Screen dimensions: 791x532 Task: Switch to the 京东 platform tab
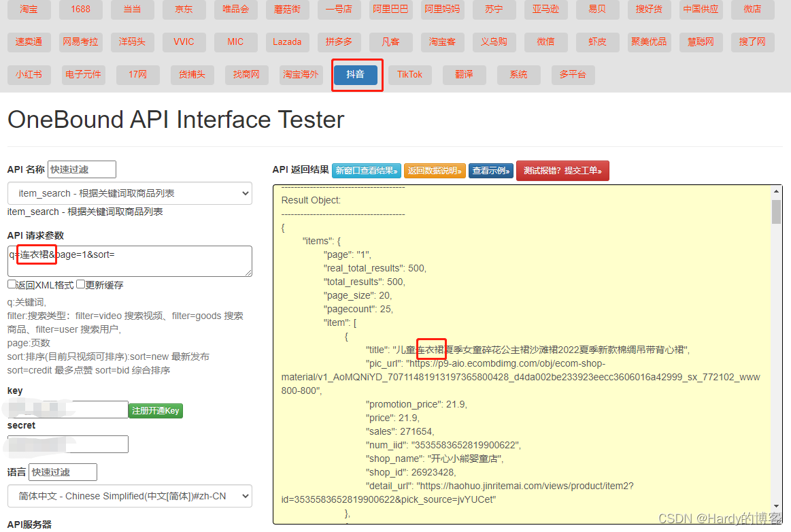point(184,9)
